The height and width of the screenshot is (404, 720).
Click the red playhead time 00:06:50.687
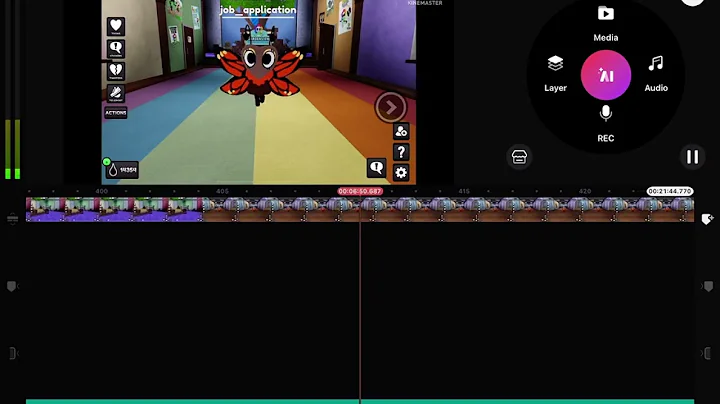[360, 191]
